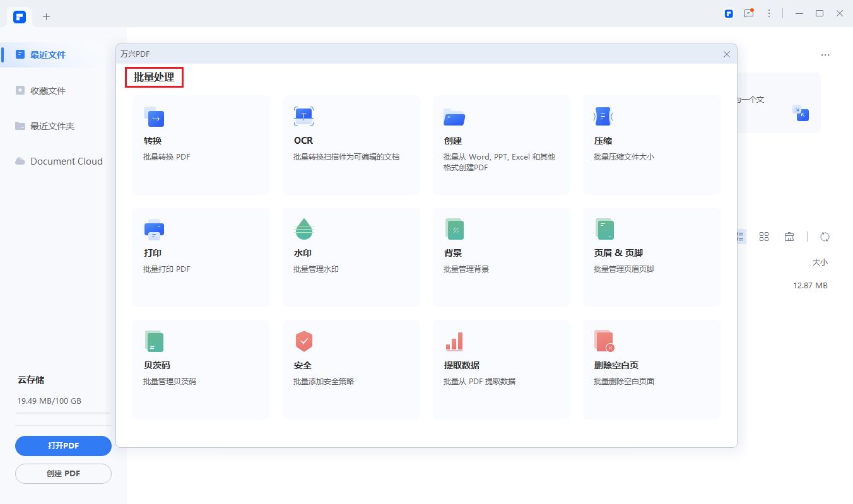Screen dimensions: 853x504
Task: Launch the 打印 batch print tool
Action: [x=201, y=257]
